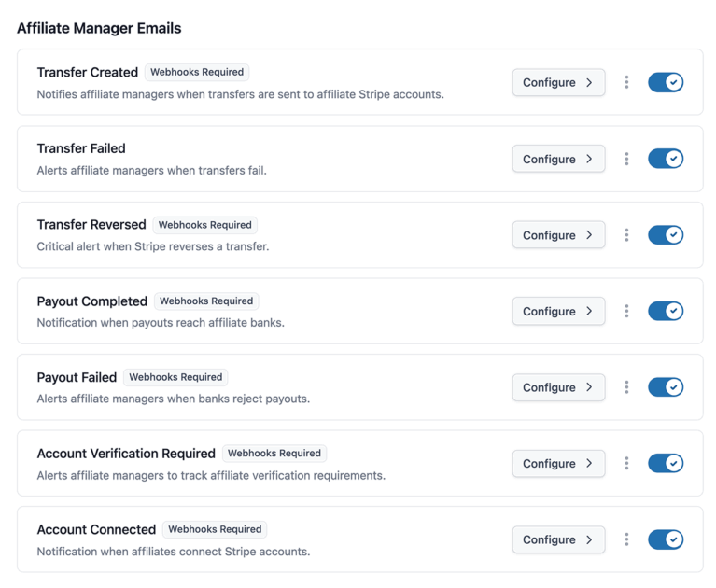Click description about tracking affiliate verification requirements
Viewport: 716px width, 588px height.
[211, 476]
